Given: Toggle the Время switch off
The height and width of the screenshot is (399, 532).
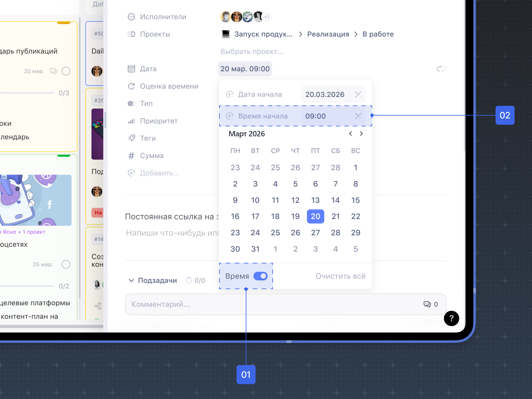Looking at the screenshot, I should [261, 276].
